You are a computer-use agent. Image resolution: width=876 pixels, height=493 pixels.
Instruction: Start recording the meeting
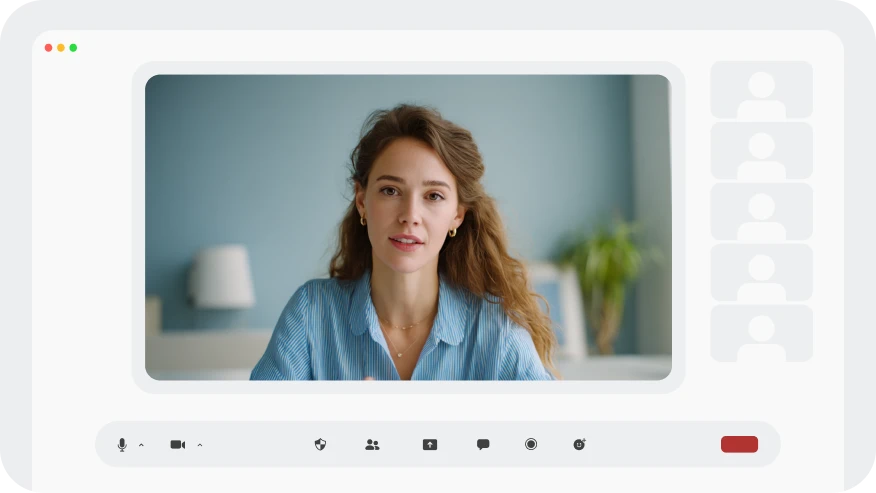531,444
